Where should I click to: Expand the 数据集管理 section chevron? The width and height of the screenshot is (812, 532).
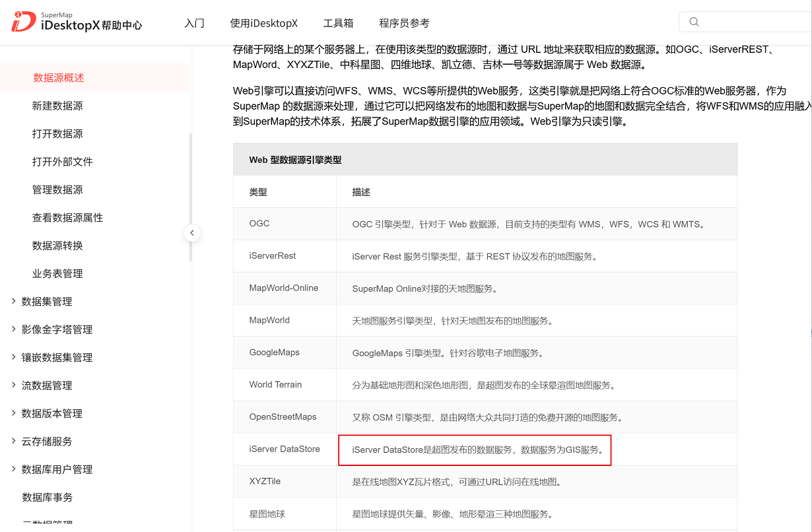[14, 301]
